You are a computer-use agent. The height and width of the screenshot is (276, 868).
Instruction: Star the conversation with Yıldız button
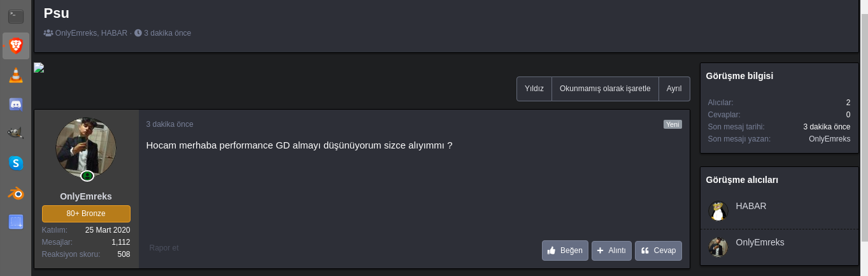click(534, 89)
